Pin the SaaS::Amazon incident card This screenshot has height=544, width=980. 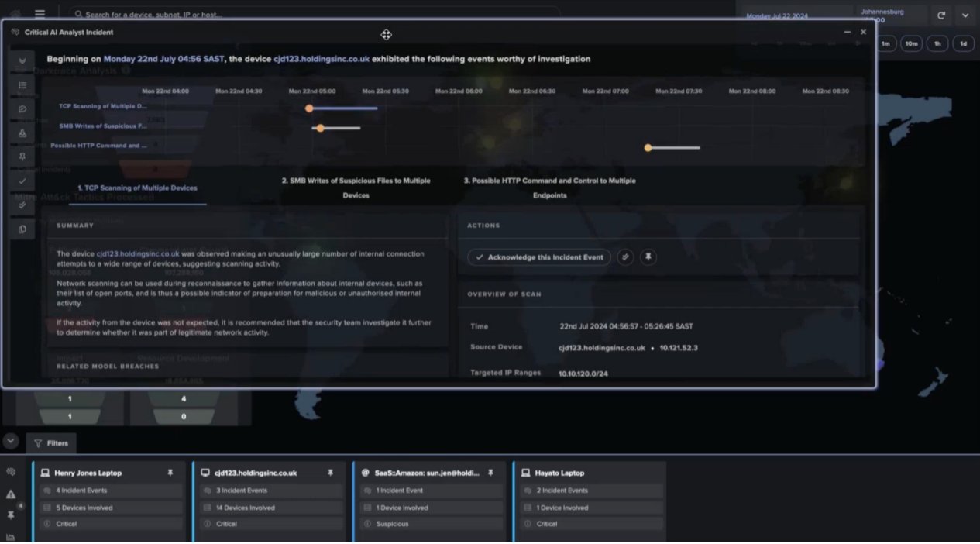(490, 473)
